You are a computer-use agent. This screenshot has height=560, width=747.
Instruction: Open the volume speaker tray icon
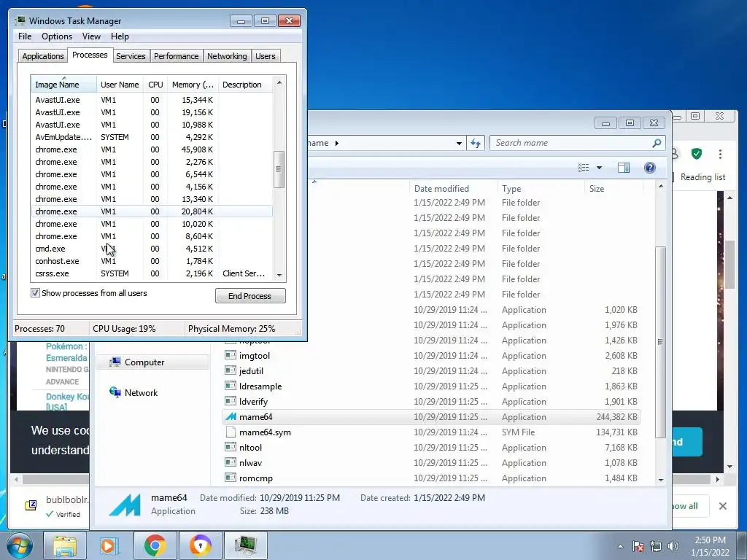(x=673, y=546)
